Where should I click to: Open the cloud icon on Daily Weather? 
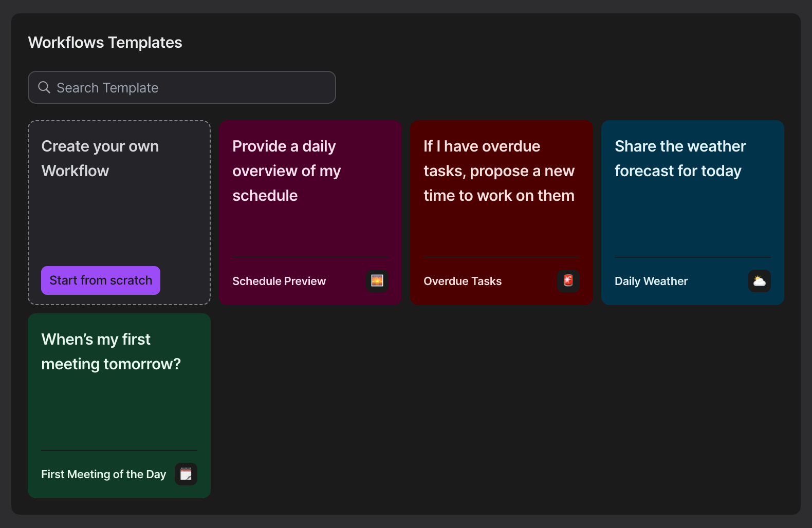point(760,281)
